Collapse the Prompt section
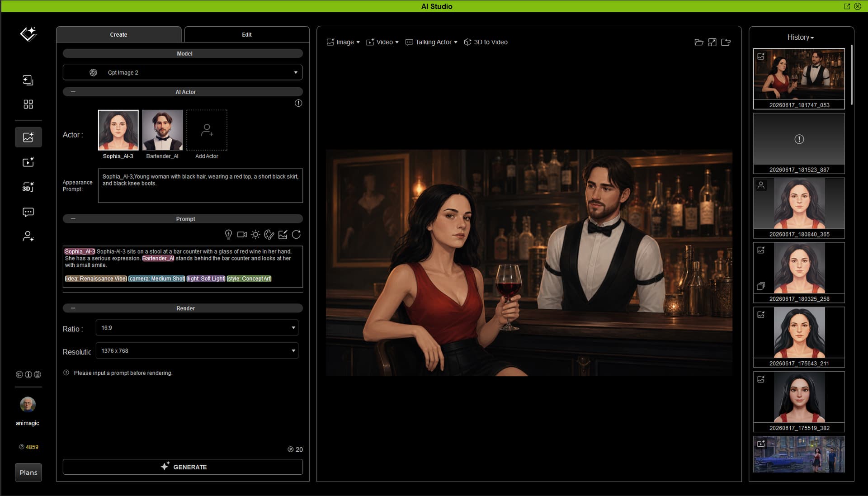 [x=73, y=219]
